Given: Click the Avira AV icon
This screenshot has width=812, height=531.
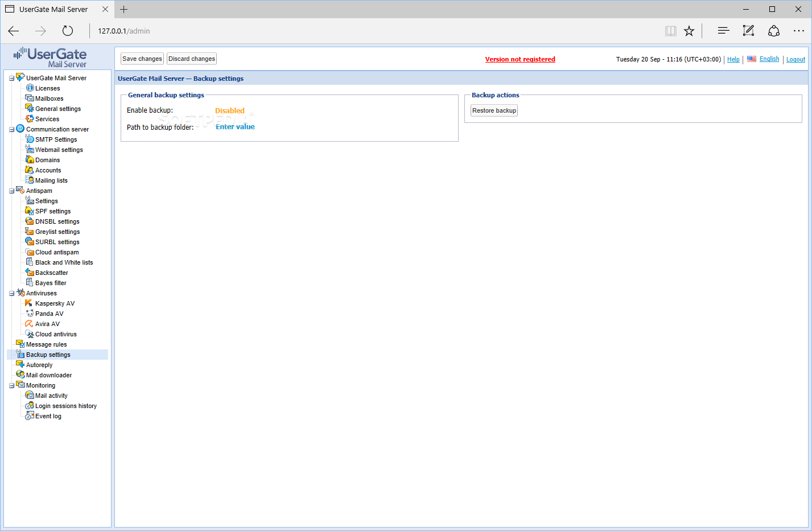Looking at the screenshot, I should (x=30, y=323).
